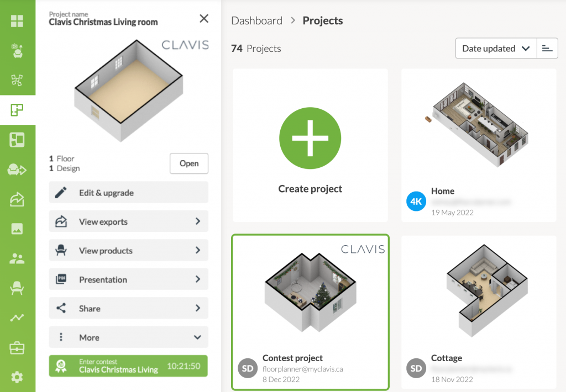Click the 8 Dec 2022 date

click(x=281, y=379)
